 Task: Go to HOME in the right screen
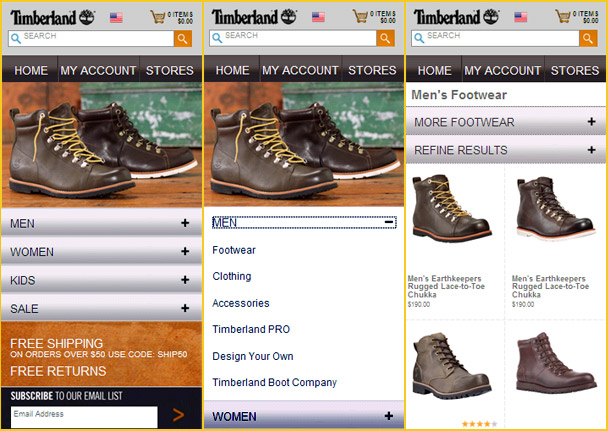tap(434, 70)
